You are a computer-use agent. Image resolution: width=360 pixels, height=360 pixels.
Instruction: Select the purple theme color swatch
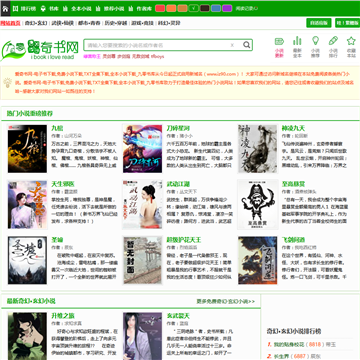tap(227, 8)
